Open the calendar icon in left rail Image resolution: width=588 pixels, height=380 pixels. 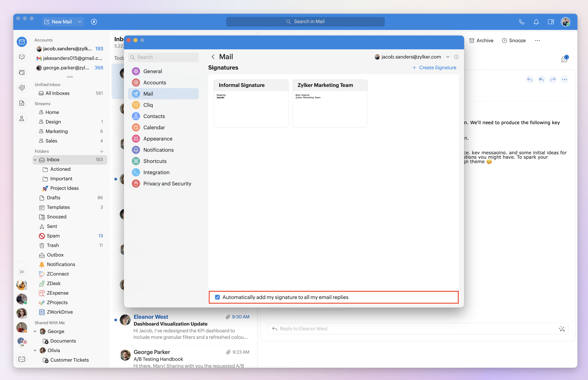(22, 72)
